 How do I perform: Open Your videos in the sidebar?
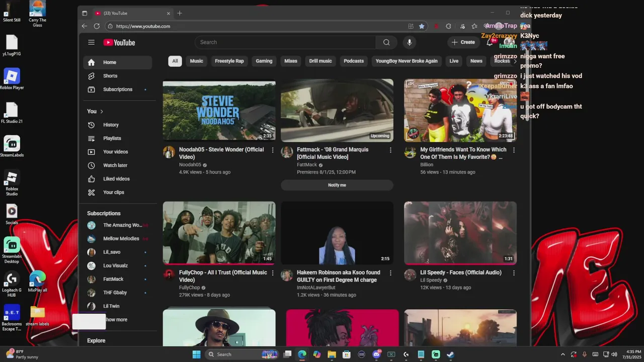point(118,152)
